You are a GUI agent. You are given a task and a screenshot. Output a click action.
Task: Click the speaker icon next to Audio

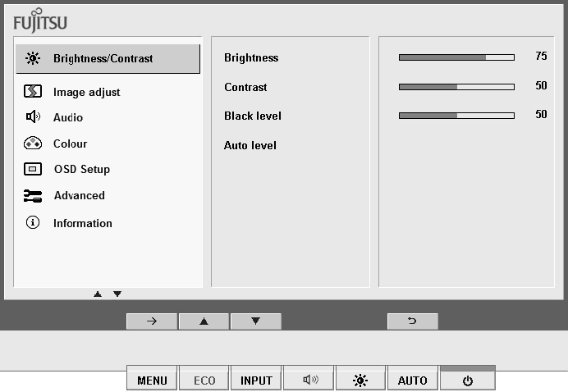(33, 117)
